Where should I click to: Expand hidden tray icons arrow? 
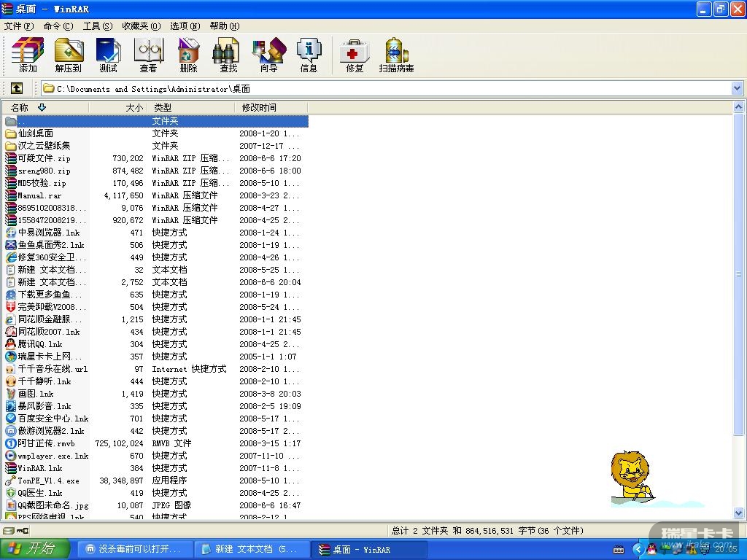point(638,550)
